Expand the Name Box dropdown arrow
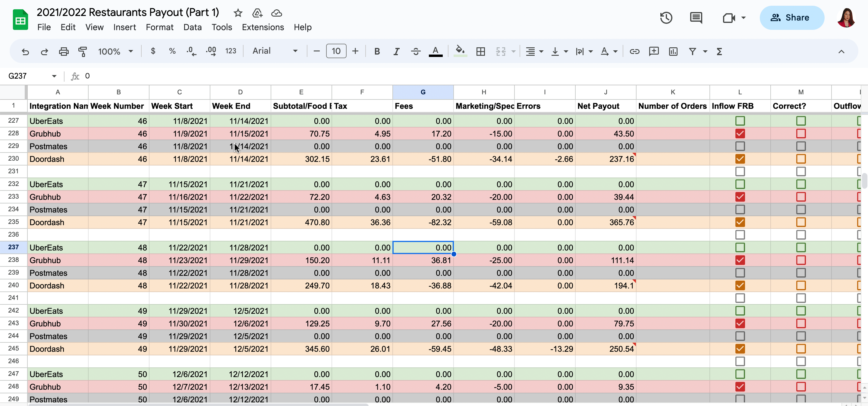This screenshot has width=868, height=406. pyautogui.click(x=54, y=76)
